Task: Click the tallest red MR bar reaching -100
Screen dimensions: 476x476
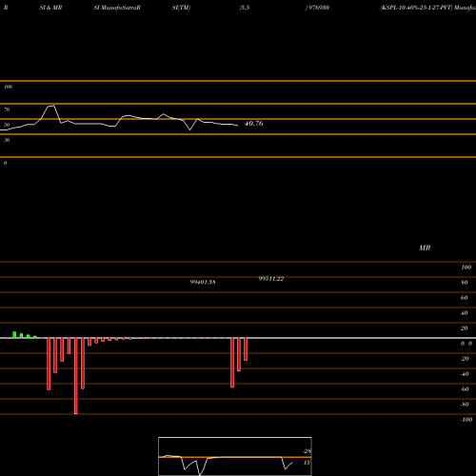Action: [76, 376]
